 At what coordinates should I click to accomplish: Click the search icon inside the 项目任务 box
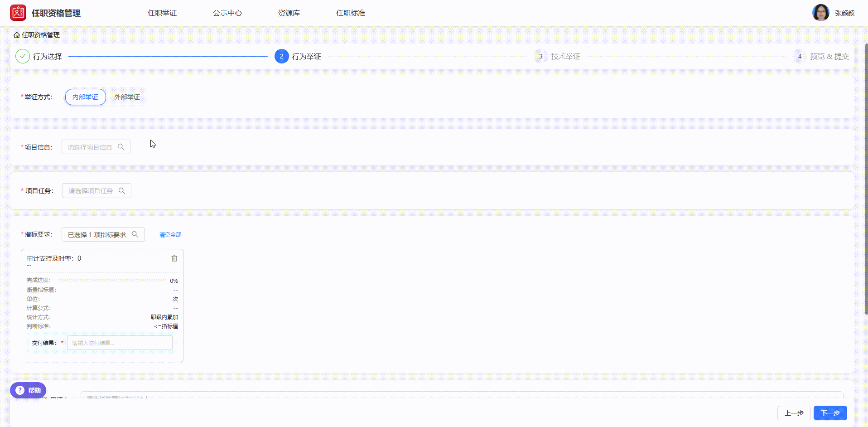click(122, 190)
